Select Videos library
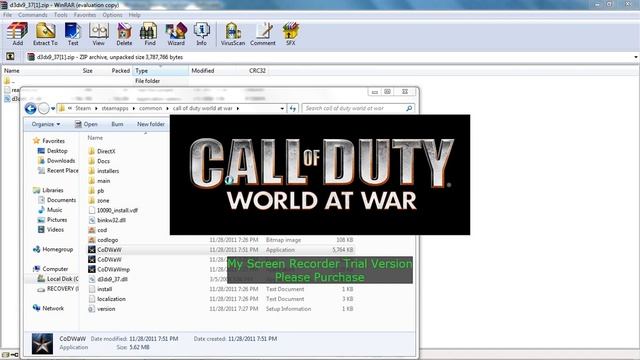Image resolution: width=640 pixels, height=360 pixels. pyautogui.click(x=51, y=229)
